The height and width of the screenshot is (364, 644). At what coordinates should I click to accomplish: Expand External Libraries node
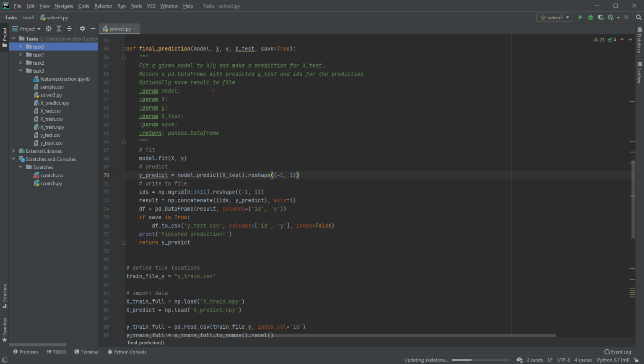pos(13,151)
